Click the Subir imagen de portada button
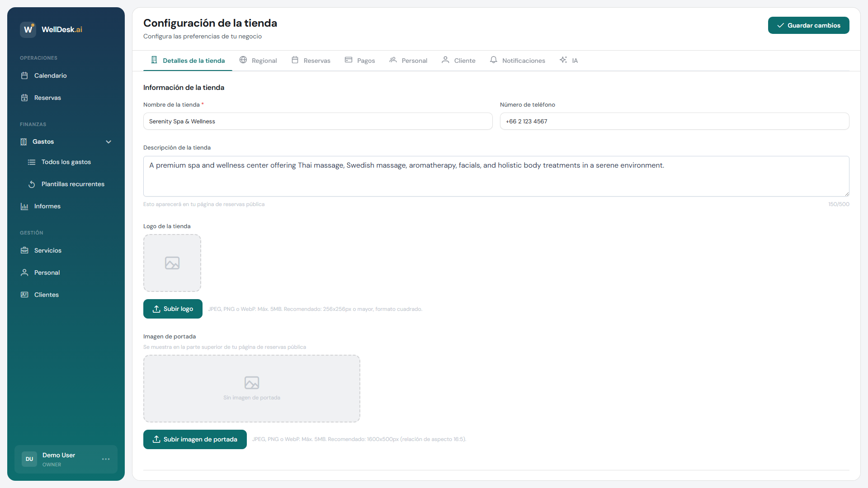This screenshot has width=868, height=488. [x=195, y=439]
